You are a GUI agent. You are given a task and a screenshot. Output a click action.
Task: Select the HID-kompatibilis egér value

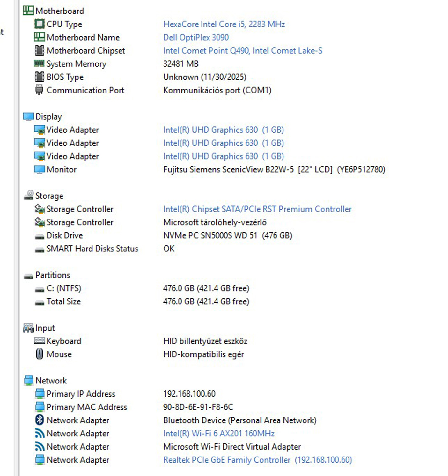click(x=203, y=354)
